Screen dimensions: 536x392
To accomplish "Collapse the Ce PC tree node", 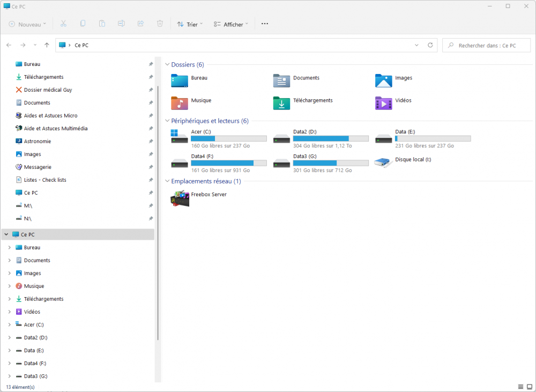I will tap(6, 235).
